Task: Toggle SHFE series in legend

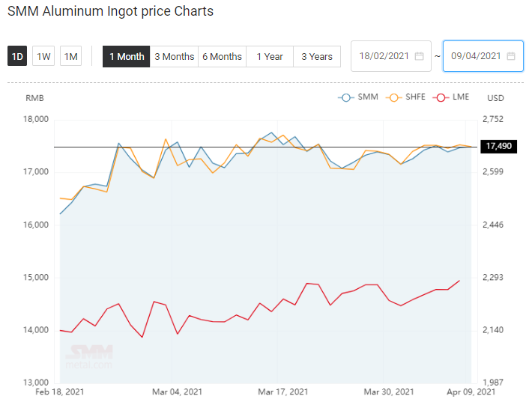Action: click(406, 97)
